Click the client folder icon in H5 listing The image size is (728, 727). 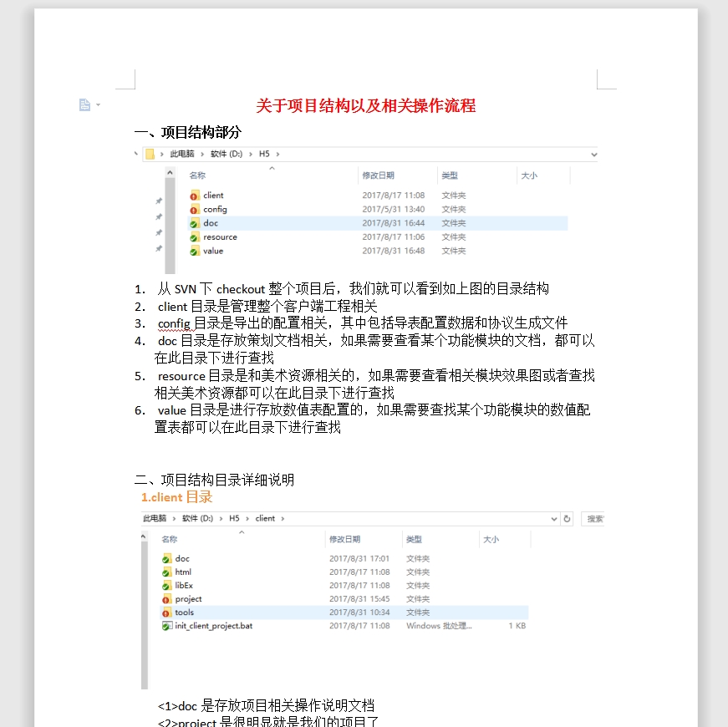194,196
